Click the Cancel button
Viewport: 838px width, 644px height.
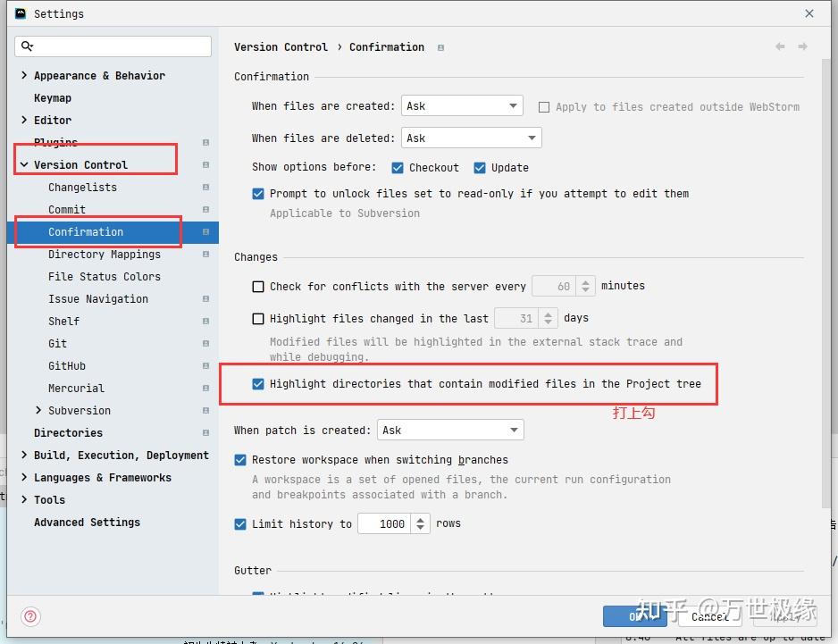pos(710,616)
